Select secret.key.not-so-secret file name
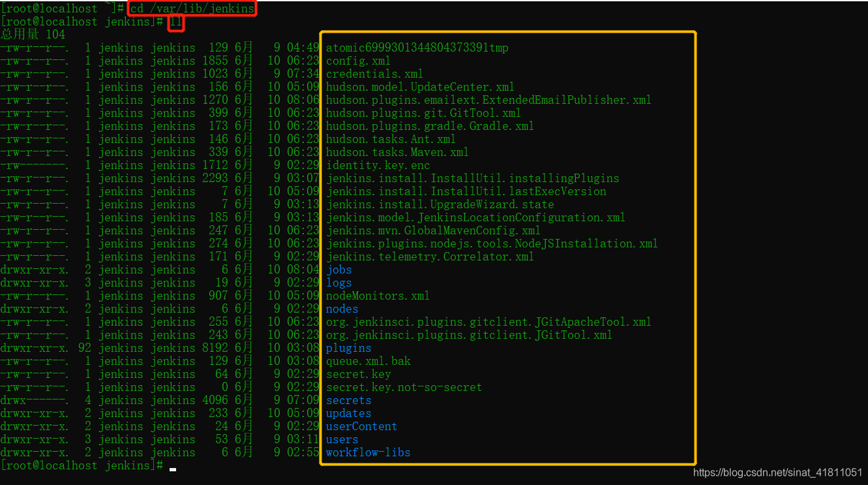 404,387
